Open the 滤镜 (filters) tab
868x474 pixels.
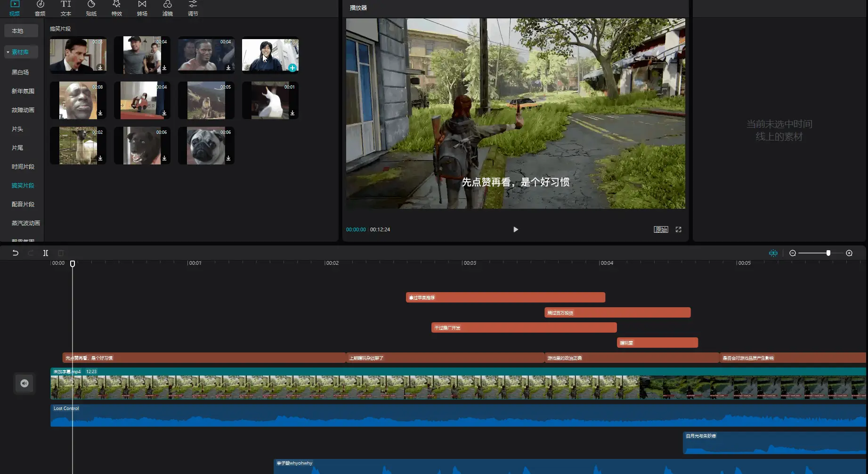click(x=167, y=8)
